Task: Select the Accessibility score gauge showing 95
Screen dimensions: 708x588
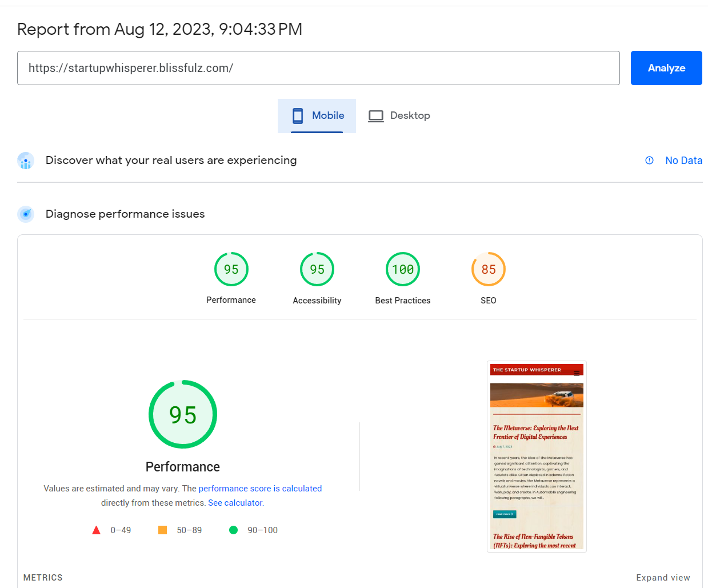Action: [317, 269]
